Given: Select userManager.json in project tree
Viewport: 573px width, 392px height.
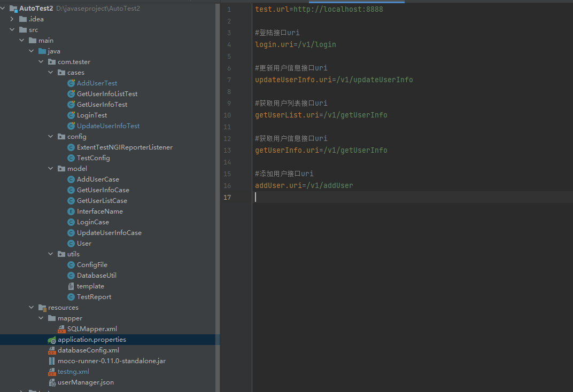Looking at the screenshot, I should pos(86,382).
